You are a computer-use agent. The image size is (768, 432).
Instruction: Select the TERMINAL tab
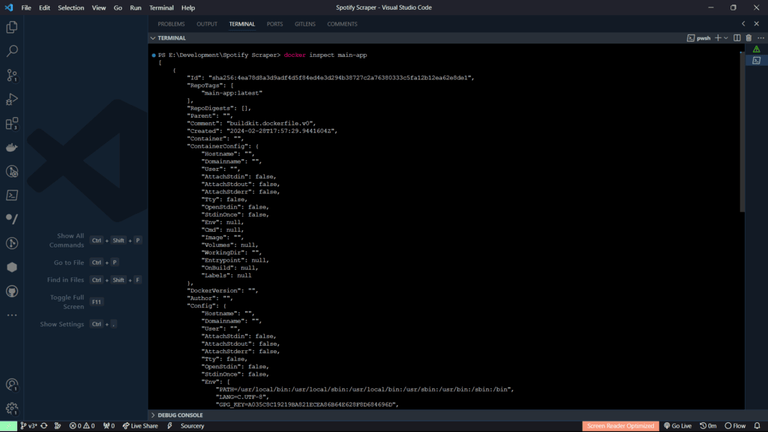(x=242, y=24)
